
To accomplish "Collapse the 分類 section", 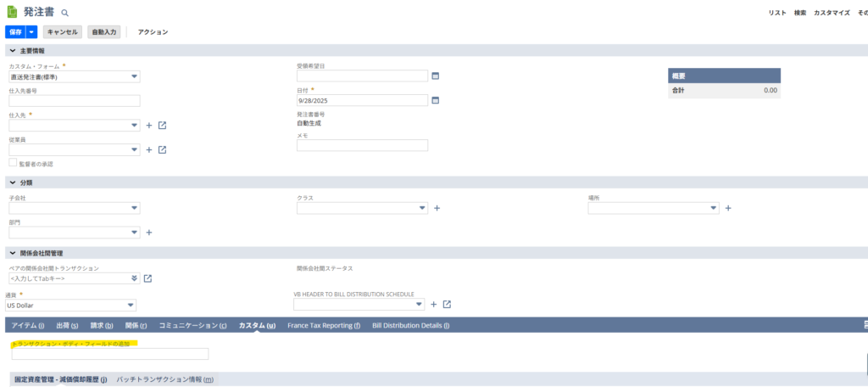I will click(12, 182).
